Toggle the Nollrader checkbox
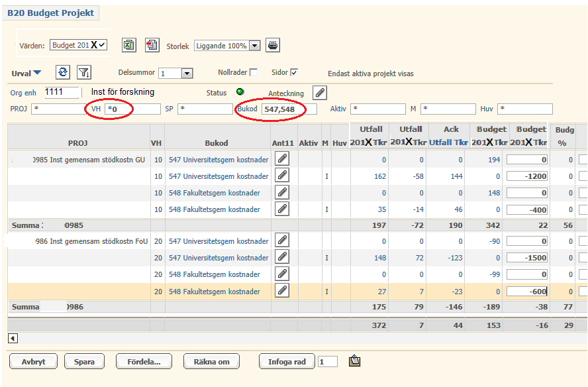This screenshot has width=588, height=387. coord(254,72)
